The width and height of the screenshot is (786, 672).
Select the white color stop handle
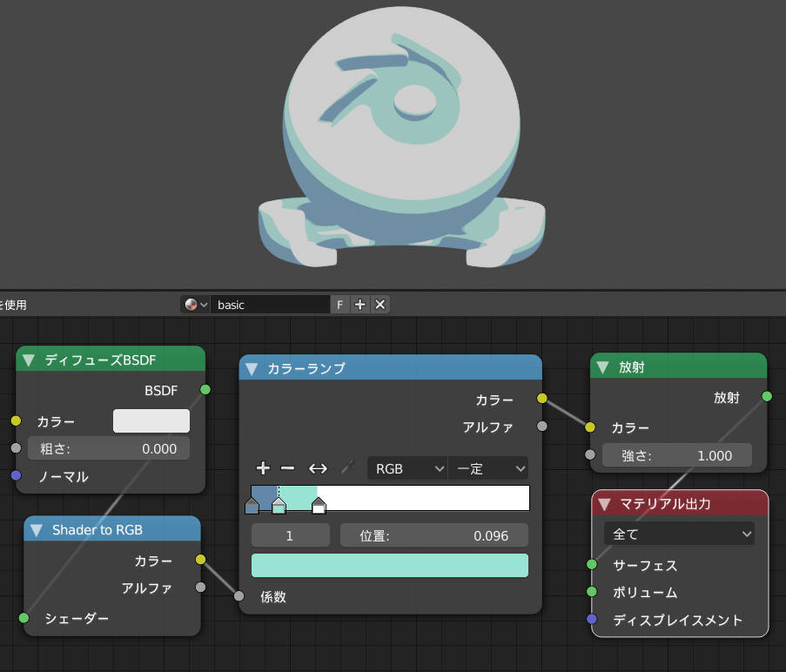[319, 506]
